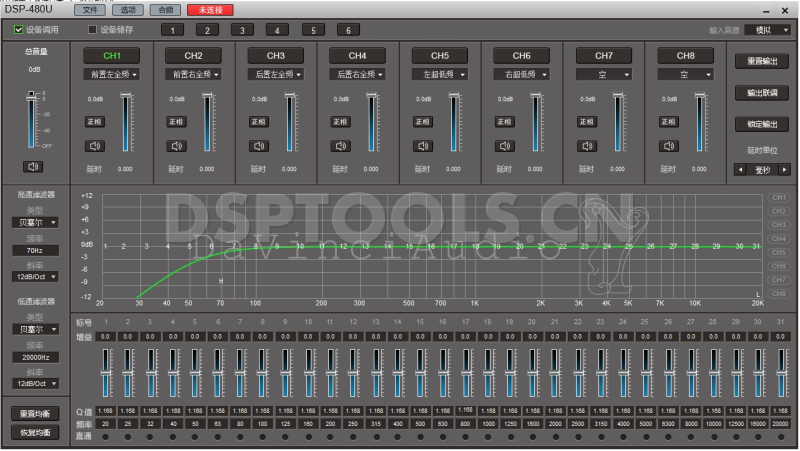Toggle the CH3 正相 phase button
The image size is (800, 451).
tap(259, 122)
